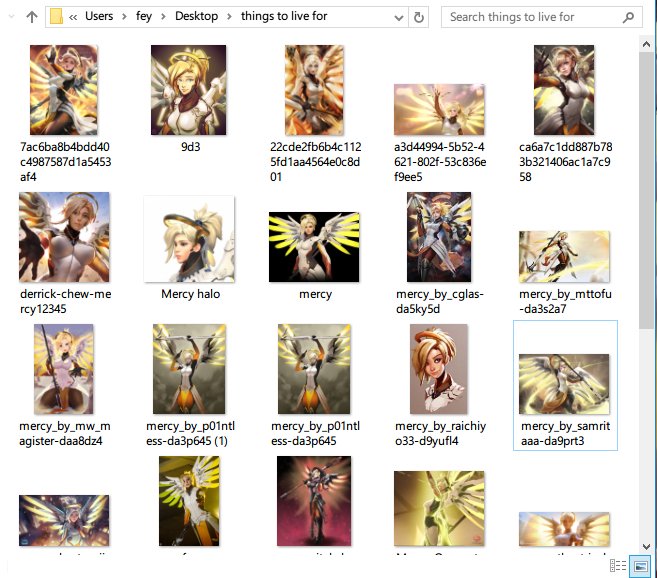This screenshot has width=657, height=578.
Task: Click the file name mercy_by_samritaaa-da9prt3
Action: (x=565, y=433)
